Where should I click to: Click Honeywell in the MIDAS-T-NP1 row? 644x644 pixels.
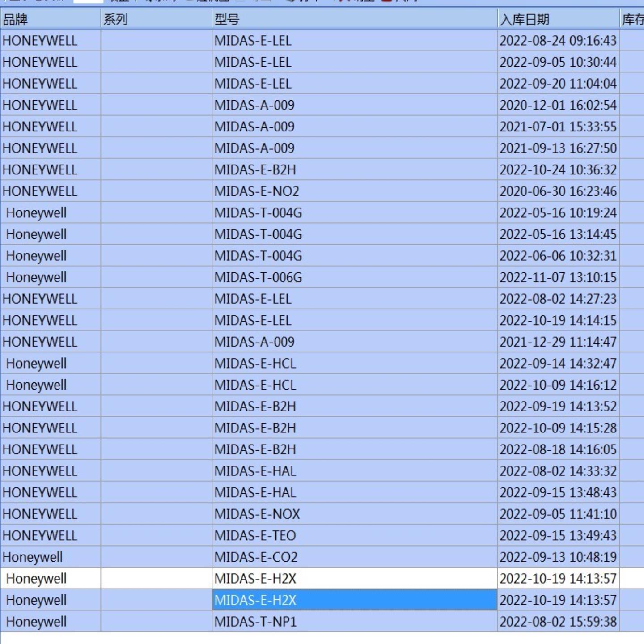pos(51,622)
